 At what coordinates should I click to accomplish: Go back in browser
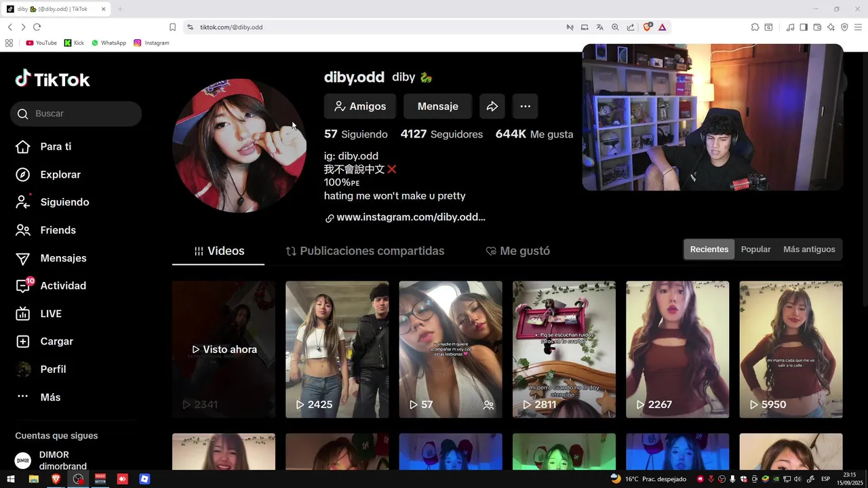[9, 27]
